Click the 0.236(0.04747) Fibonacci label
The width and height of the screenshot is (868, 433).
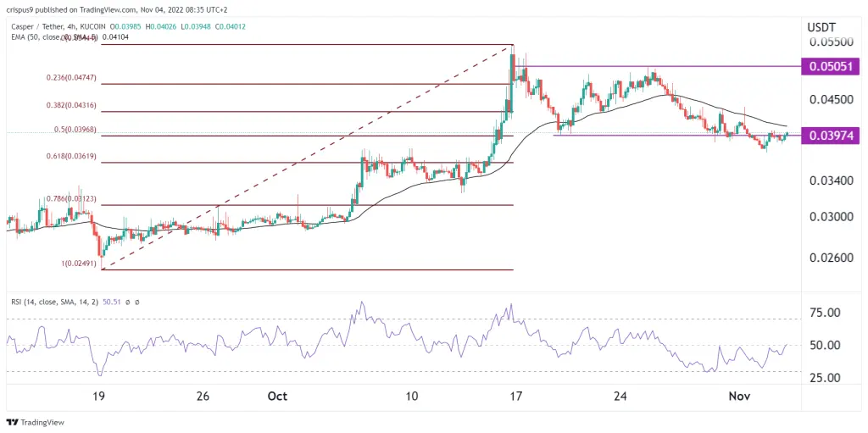(x=71, y=78)
